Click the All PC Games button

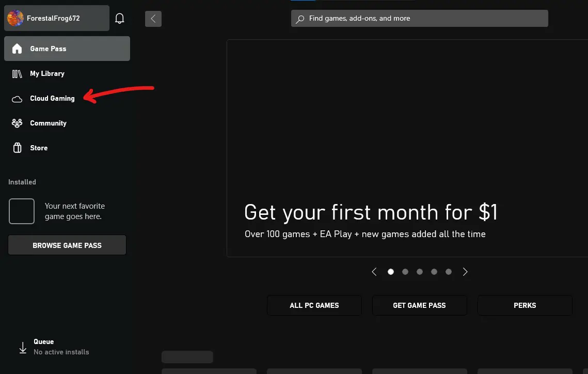click(x=314, y=305)
